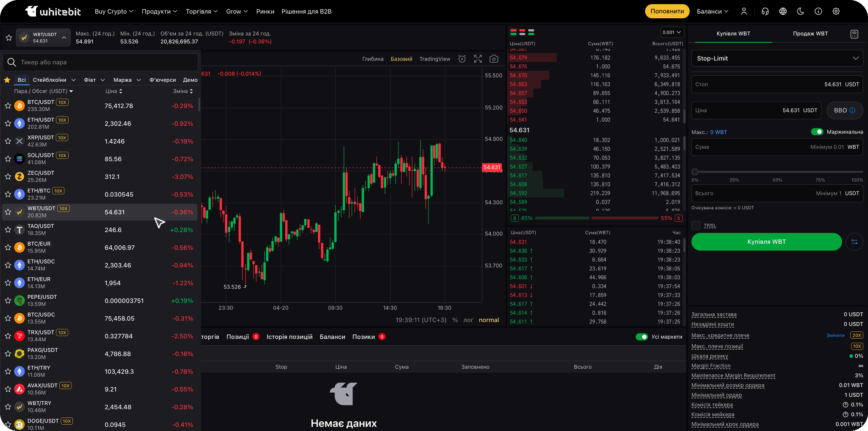Open the 0.001 price precision dropdown

[x=672, y=32]
